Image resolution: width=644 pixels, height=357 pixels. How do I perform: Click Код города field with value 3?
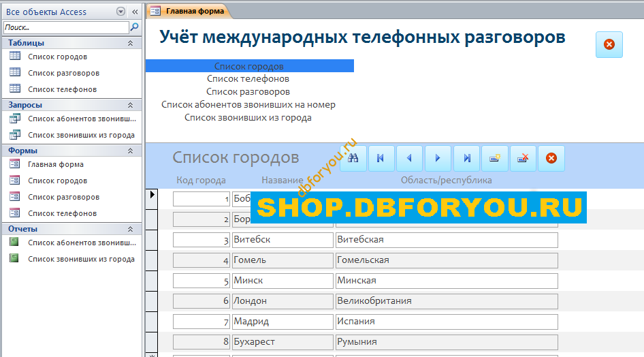202,240
